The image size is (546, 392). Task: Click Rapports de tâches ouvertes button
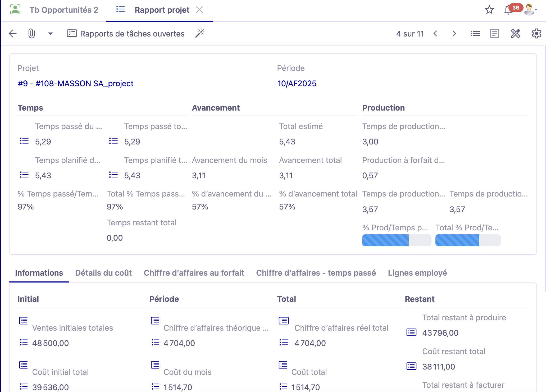126,34
